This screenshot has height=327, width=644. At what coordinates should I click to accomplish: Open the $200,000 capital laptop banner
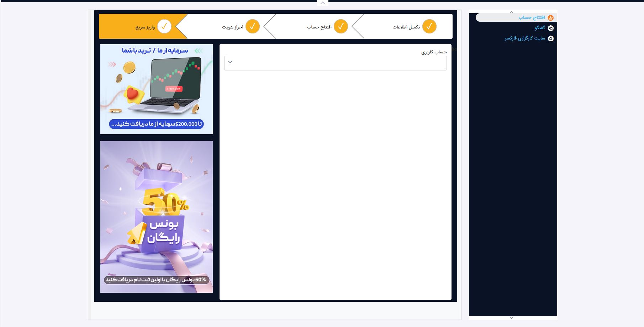coord(157,89)
